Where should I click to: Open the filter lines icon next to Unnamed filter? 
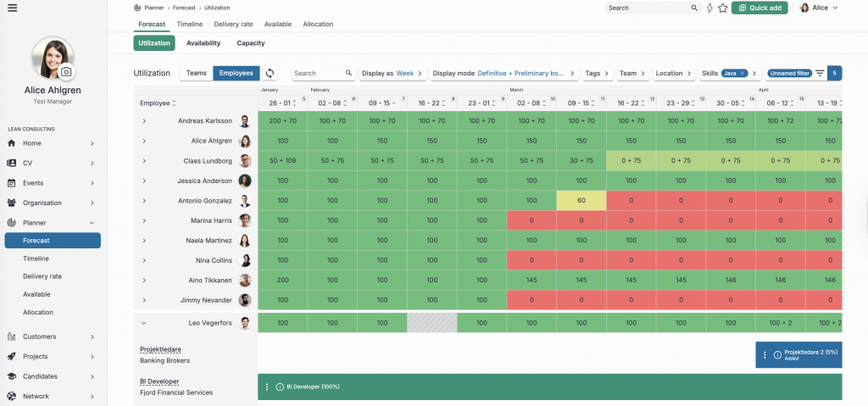coord(820,74)
